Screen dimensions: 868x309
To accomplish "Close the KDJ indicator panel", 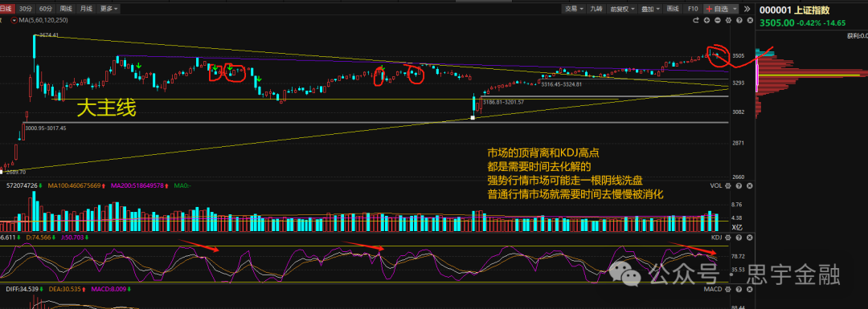I will (750, 237).
